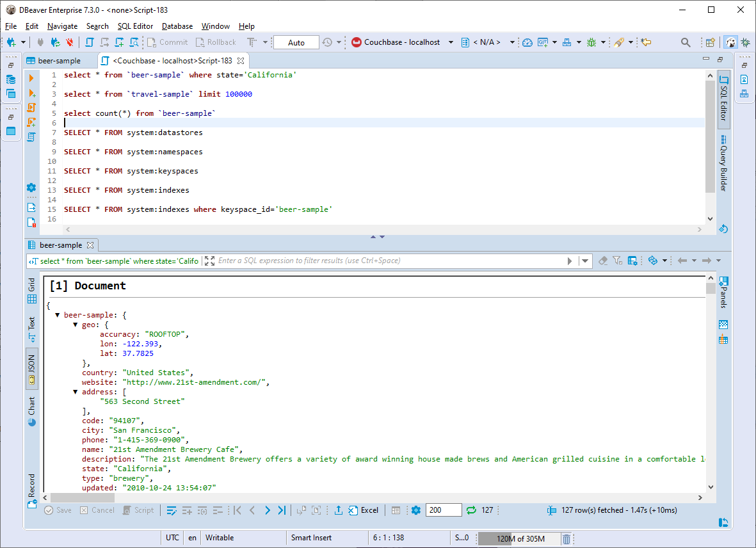Click the Save button in results bar
This screenshot has height=548, width=756.
(58, 510)
